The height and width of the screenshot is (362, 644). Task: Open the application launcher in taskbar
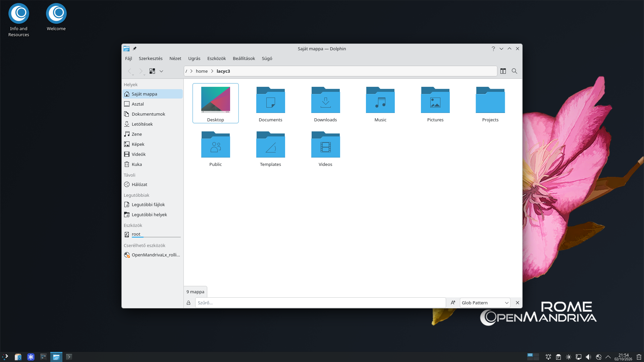[5, 357]
